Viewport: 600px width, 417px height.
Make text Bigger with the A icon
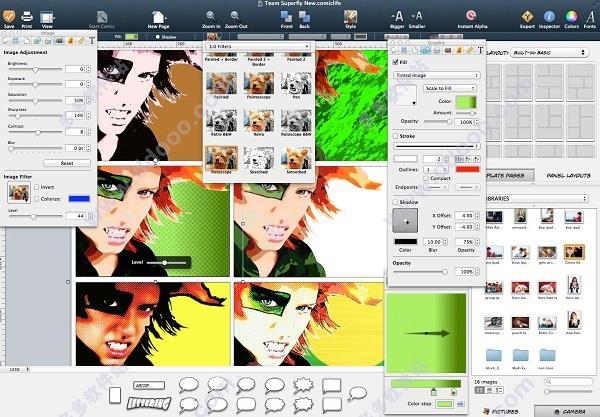(397, 16)
